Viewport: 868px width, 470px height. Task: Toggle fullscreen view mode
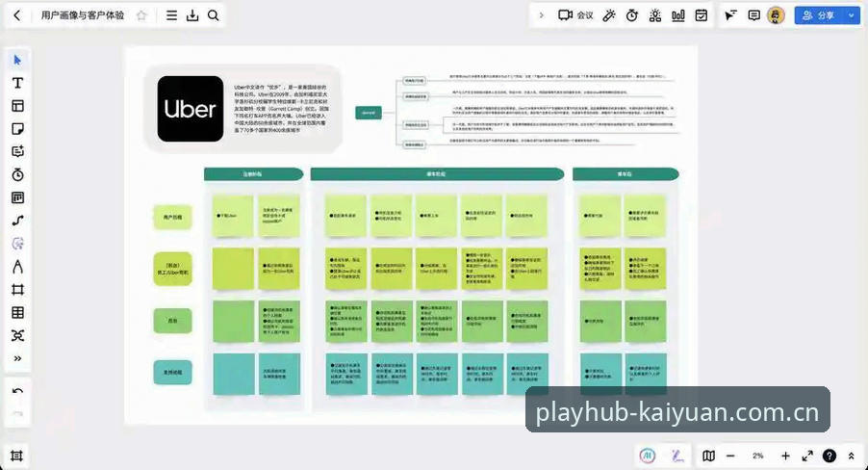[x=807, y=456]
